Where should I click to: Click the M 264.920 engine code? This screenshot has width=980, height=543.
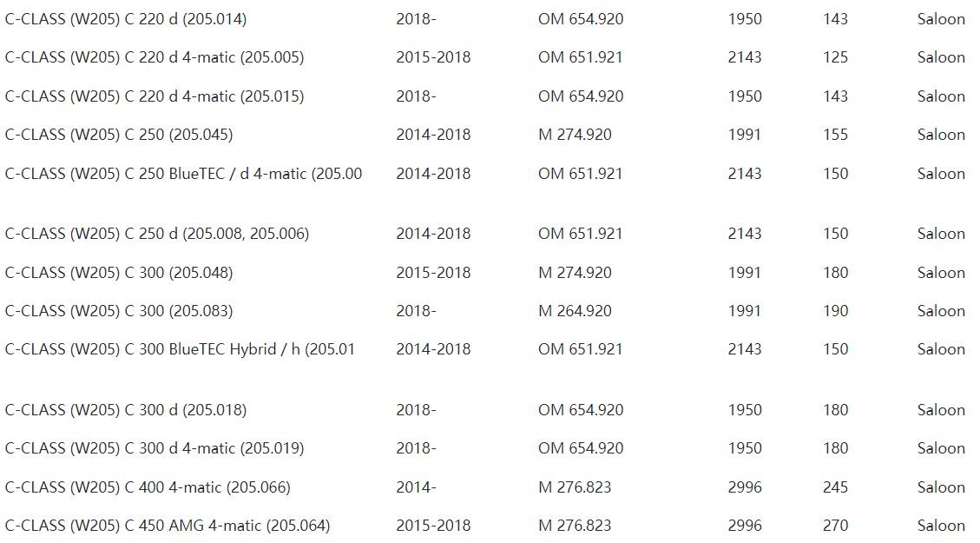(575, 311)
